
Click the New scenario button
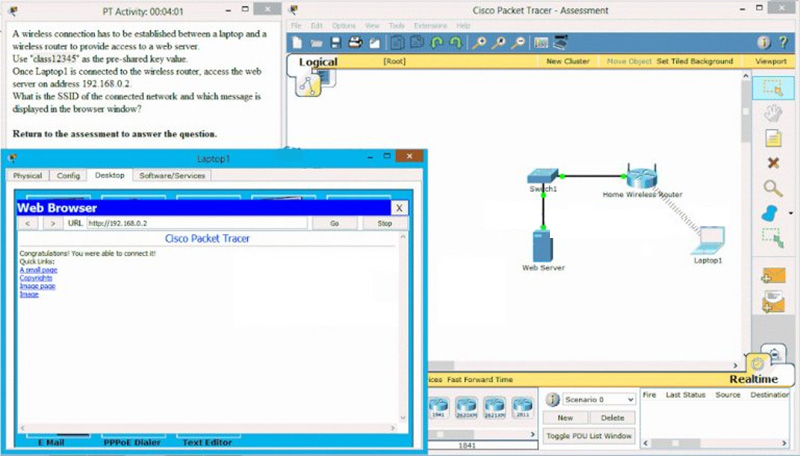click(x=565, y=418)
